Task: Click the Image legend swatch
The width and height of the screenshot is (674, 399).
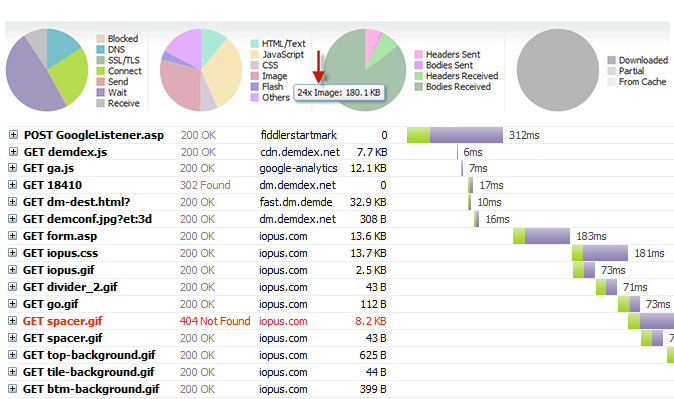Action: coord(254,76)
